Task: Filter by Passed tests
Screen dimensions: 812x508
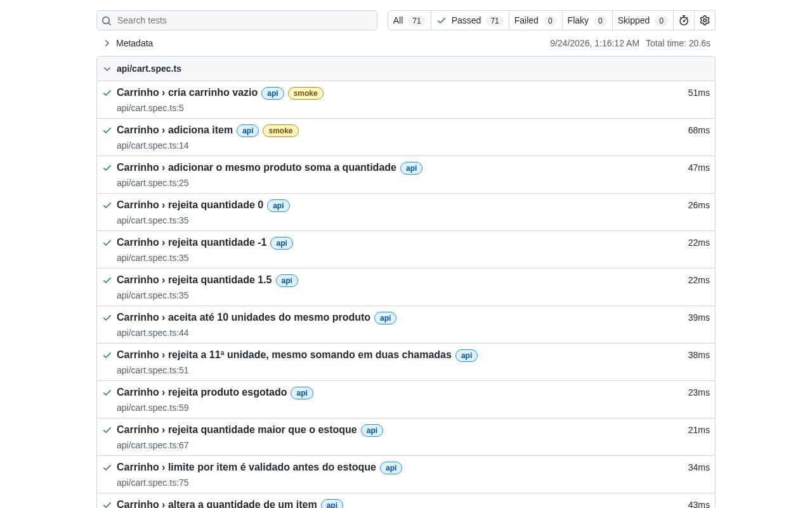Action: coord(470,20)
